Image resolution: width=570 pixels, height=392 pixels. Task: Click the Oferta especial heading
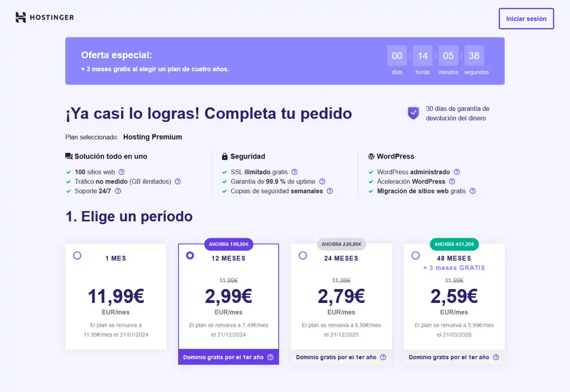click(117, 55)
